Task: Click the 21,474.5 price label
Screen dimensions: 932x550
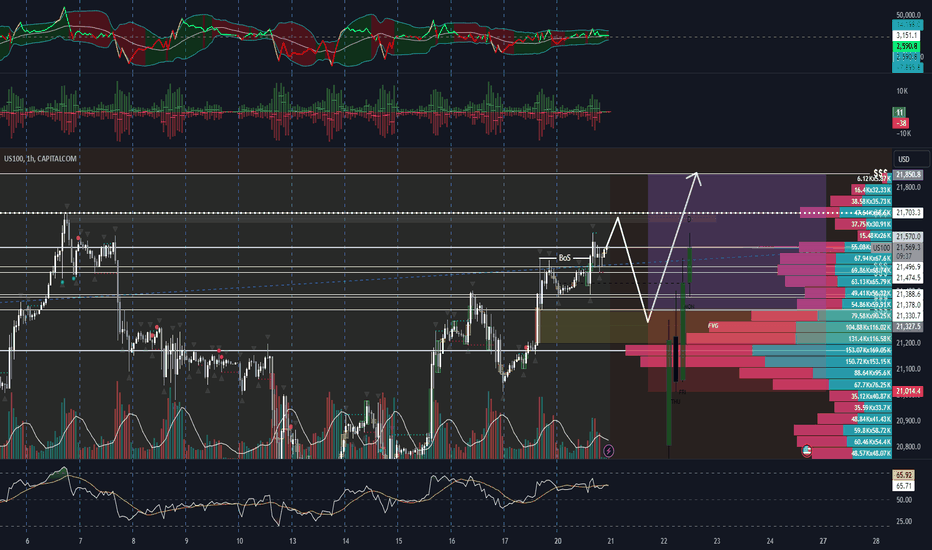Action: pyautogui.click(x=908, y=278)
